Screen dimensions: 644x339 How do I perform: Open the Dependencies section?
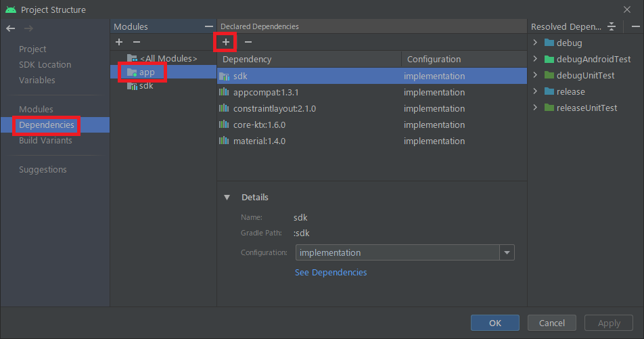coord(47,125)
